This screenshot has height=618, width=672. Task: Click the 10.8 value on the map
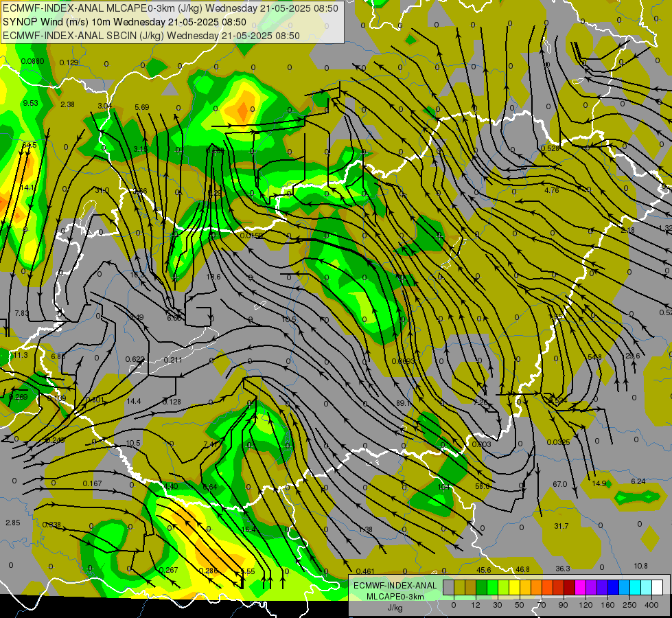point(640,566)
